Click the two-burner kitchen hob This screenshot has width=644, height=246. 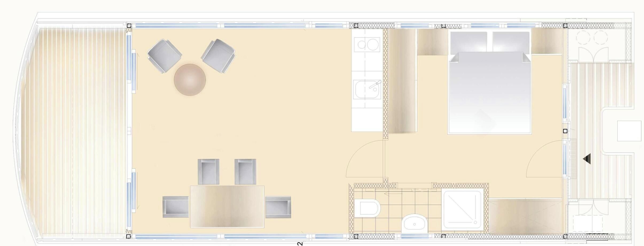[x=367, y=45]
